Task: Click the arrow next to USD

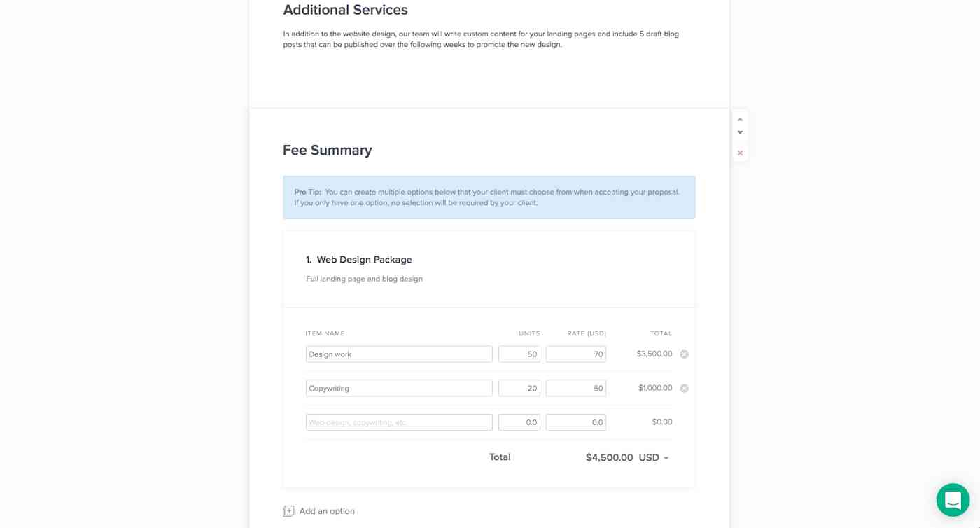Action: [666, 458]
